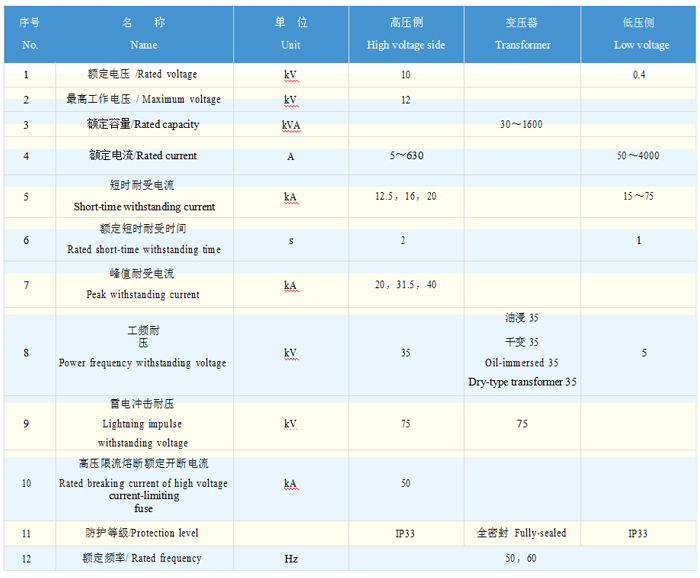Screen dimensions: 700x578
Task: Click low voltage 'IP33' value
Action: click(638, 534)
